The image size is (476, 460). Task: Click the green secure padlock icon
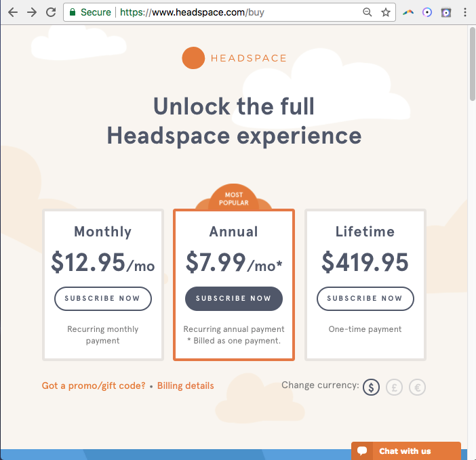pyautogui.click(x=73, y=12)
